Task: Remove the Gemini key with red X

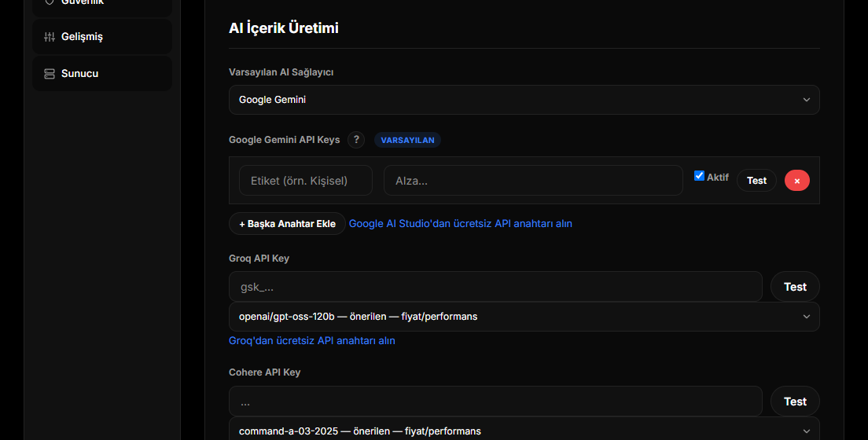Action: [796, 181]
